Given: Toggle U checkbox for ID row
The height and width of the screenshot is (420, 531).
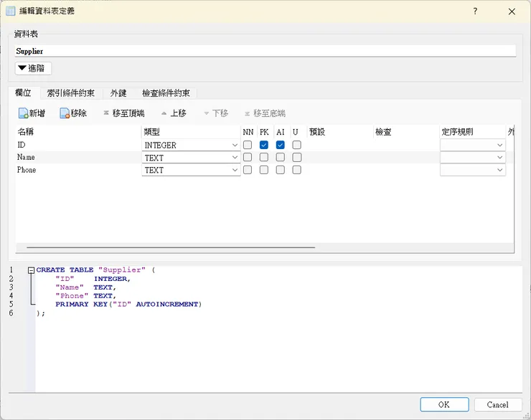Looking at the screenshot, I should [296, 145].
